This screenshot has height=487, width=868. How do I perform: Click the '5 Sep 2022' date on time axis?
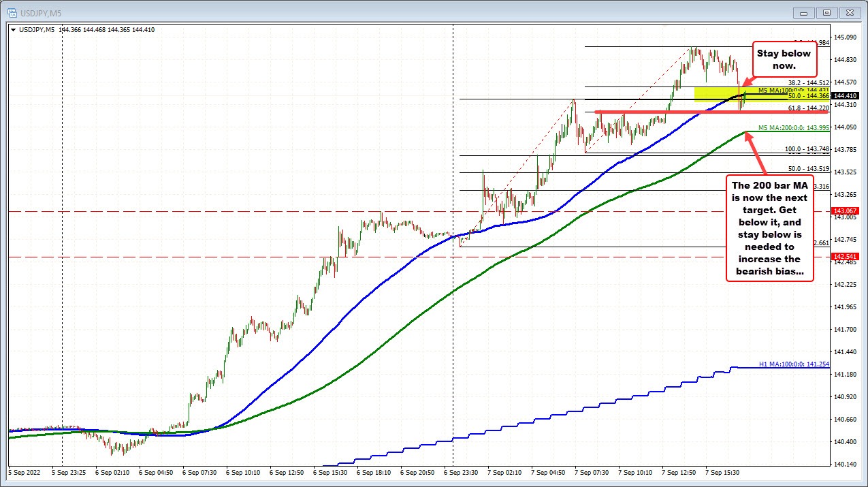(25, 471)
